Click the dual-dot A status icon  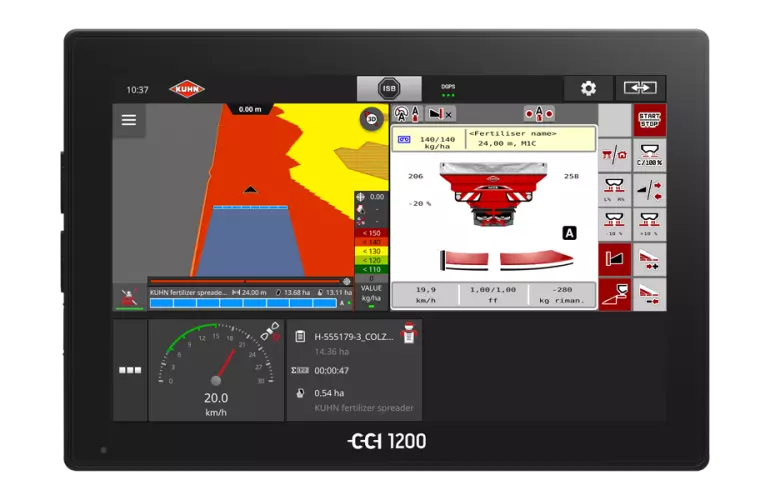[539, 114]
